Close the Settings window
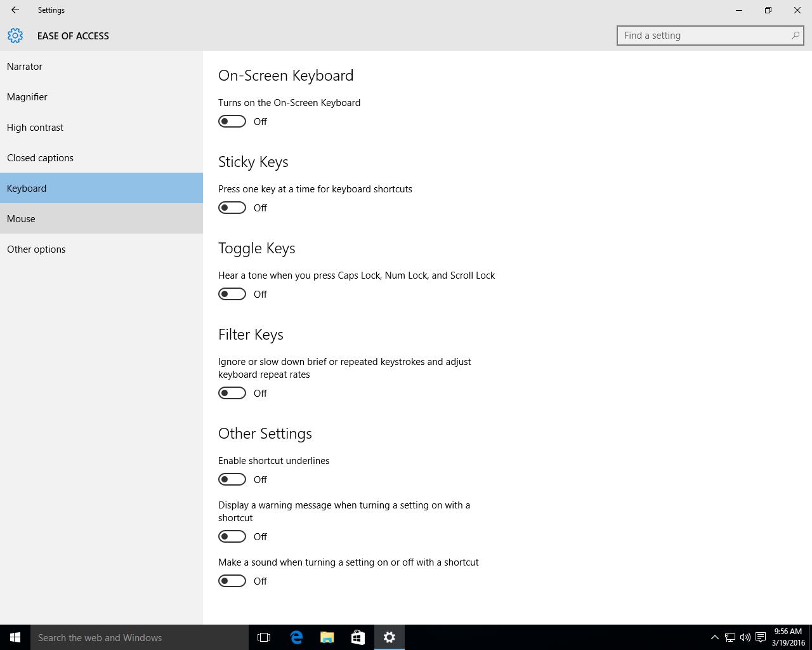The image size is (812, 650). coord(797,10)
